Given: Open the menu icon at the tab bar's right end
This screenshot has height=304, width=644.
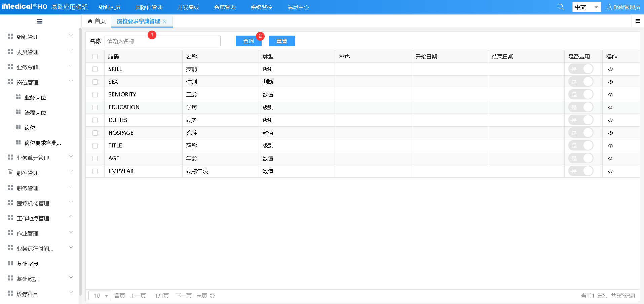Looking at the screenshot, I should click(637, 21).
